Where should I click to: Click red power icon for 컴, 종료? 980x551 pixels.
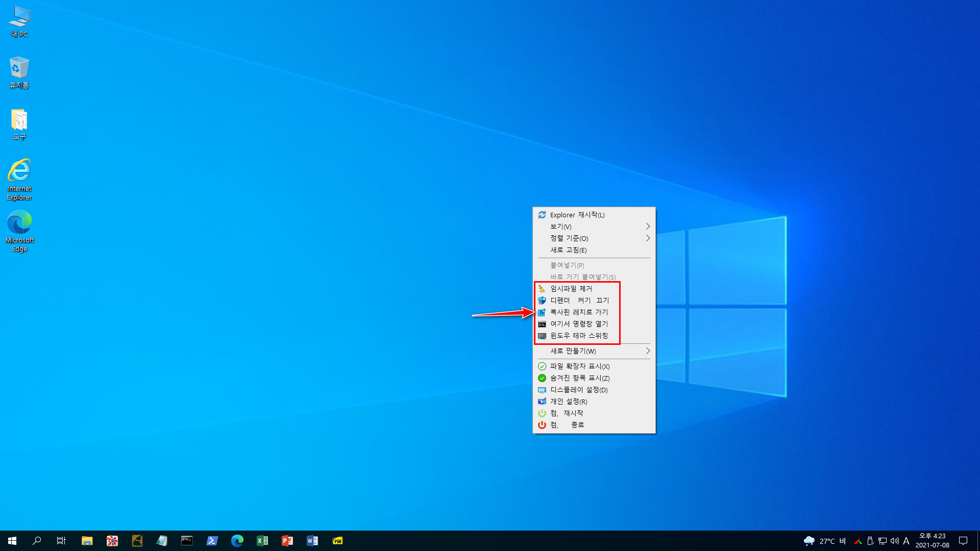[542, 425]
